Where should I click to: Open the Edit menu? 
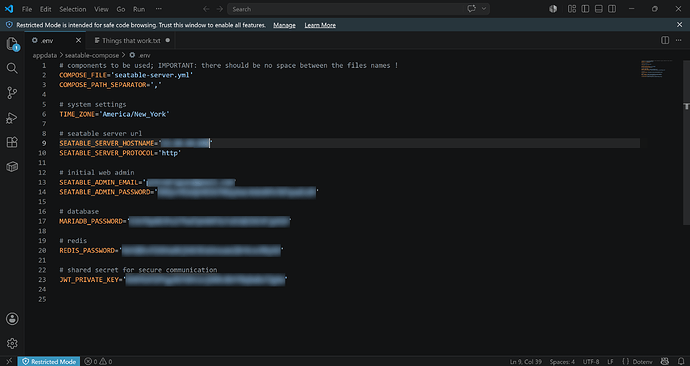tap(45, 9)
